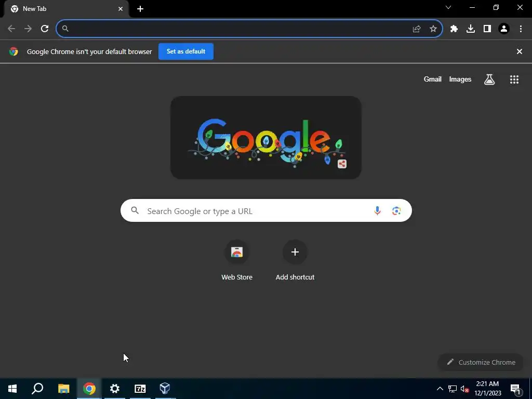The image size is (532, 399).
Task: Open the Windows Start menu
Action: [x=12, y=389]
